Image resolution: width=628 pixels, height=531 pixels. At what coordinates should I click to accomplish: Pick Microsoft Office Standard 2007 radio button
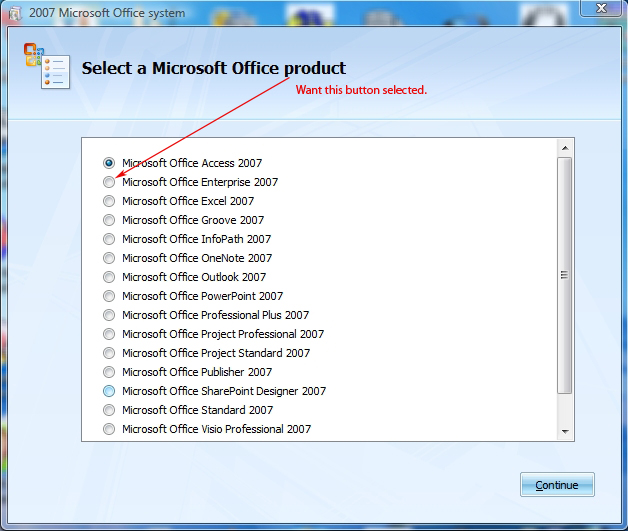click(109, 410)
